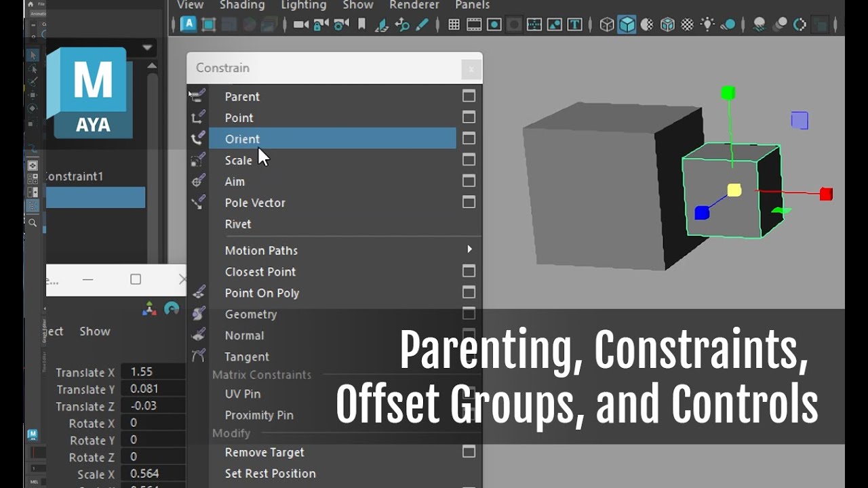This screenshot has width=868, height=488.
Task: Open the Closest Point option box
Action: [469, 270]
